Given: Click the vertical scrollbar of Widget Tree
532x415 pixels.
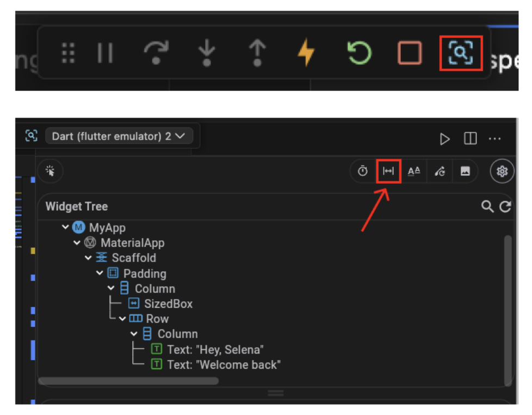Looking at the screenshot, I should pyautogui.click(x=508, y=310).
